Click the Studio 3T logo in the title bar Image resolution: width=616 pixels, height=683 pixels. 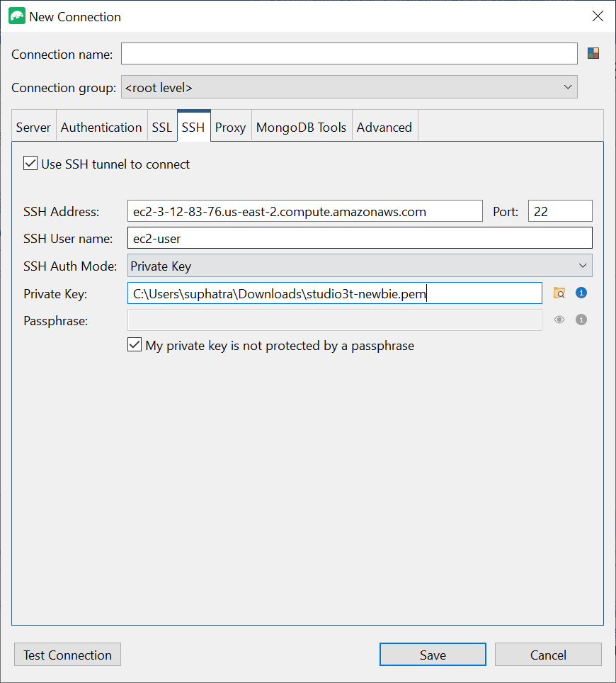pyautogui.click(x=16, y=15)
